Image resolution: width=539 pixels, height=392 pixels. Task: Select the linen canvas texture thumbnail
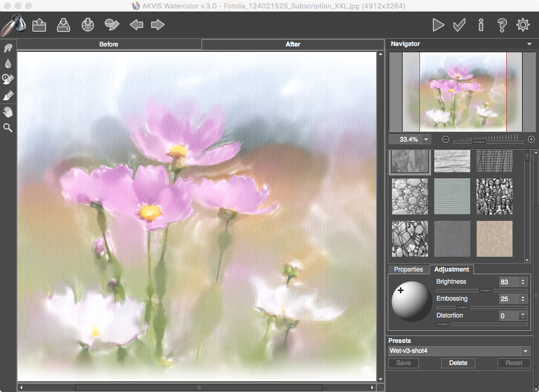click(x=495, y=239)
